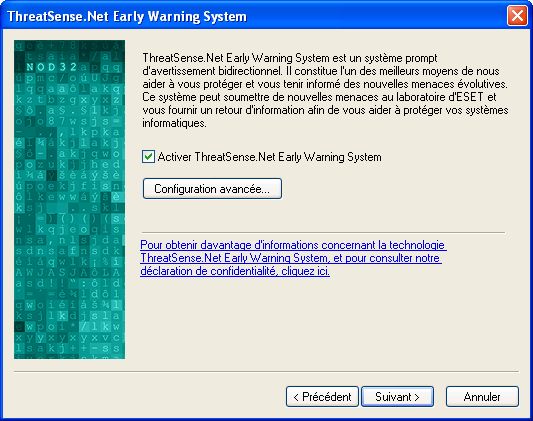533x421 pixels.
Task: Click the left chevron on Précédent button
Action: pyautogui.click(x=296, y=397)
